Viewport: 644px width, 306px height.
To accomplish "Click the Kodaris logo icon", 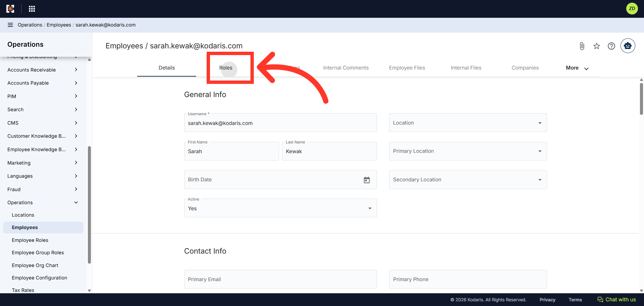I will click(x=10, y=9).
